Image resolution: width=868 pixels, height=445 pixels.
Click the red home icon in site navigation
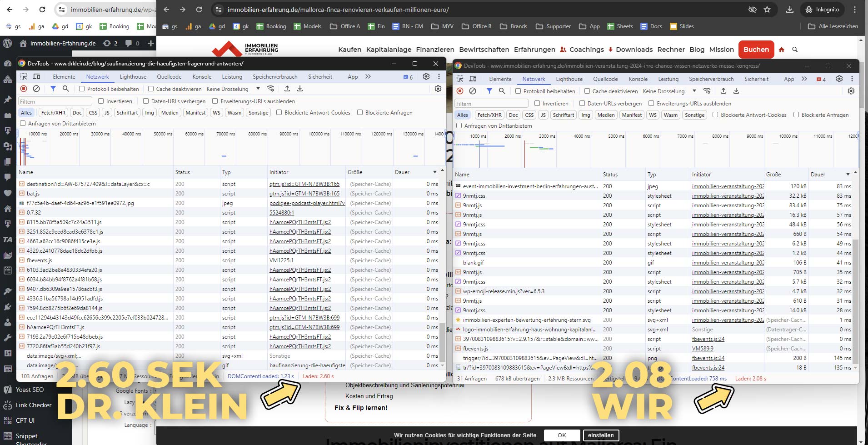[782, 50]
